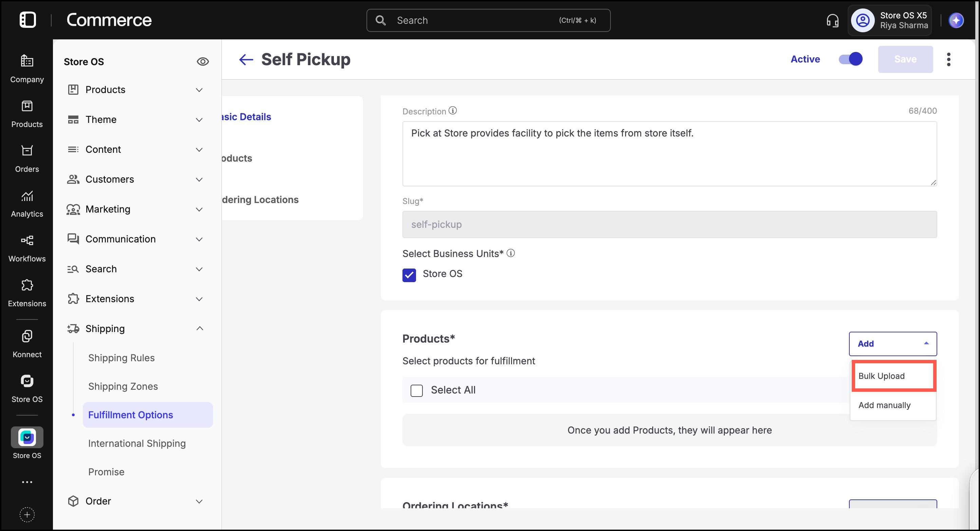
Task: Open Products in the dark left rail
Action: click(x=27, y=106)
